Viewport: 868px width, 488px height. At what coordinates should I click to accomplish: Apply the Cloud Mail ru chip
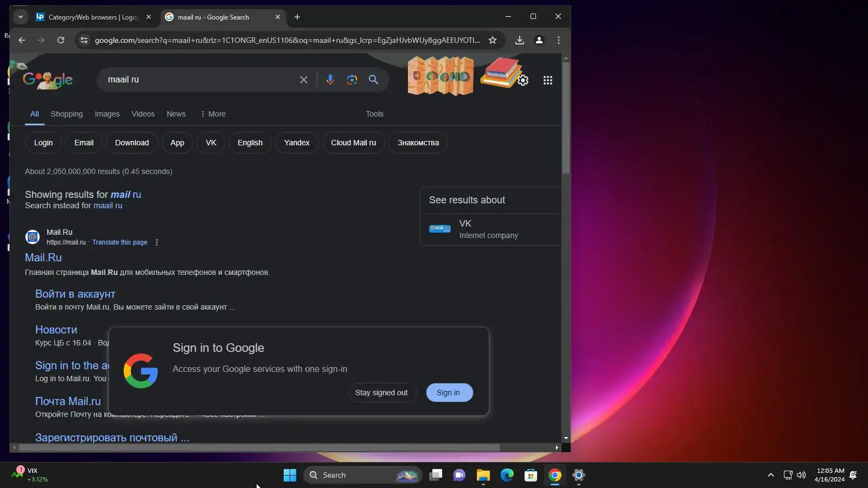[x=354, y=143]
